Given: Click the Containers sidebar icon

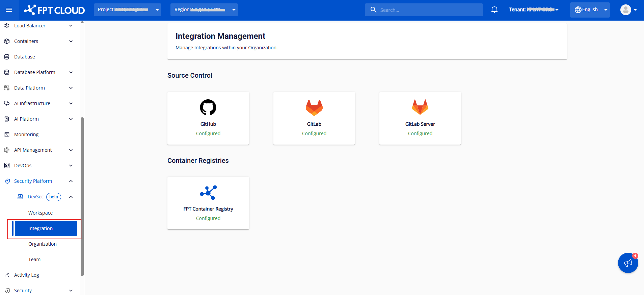Looking at the screenshot, I should 7,41.
